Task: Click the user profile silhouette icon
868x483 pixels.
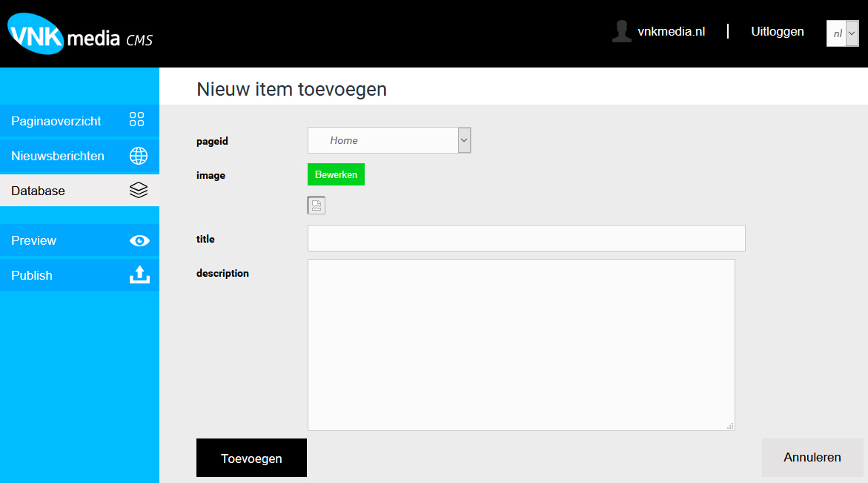Action: 621,31
